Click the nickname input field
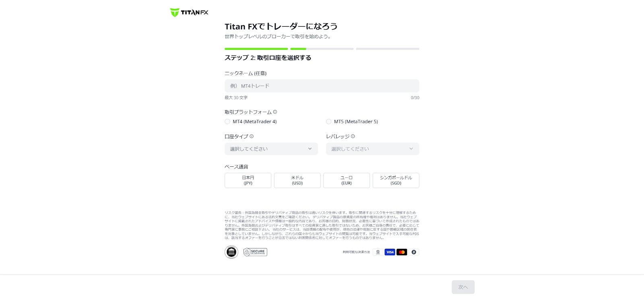The image size is (644, 305). [322, 86]
